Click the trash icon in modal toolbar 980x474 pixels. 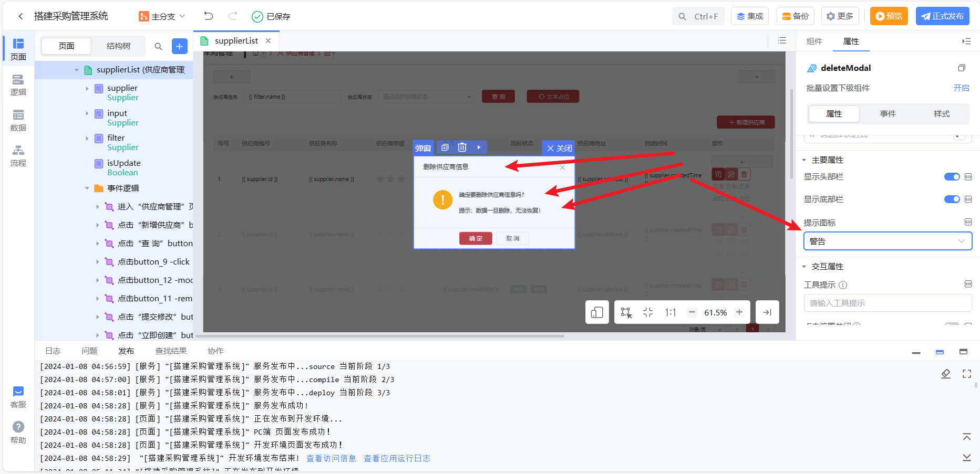tap(462, 148)
